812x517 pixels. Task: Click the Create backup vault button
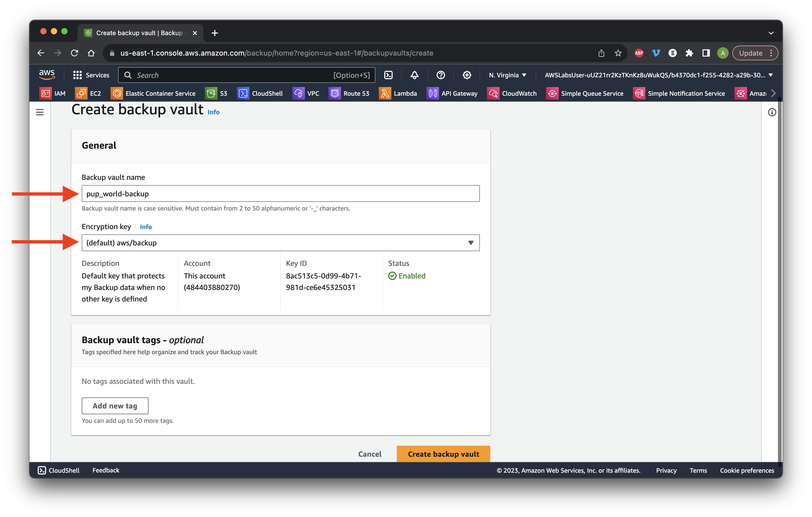click(x=443, y=454)
